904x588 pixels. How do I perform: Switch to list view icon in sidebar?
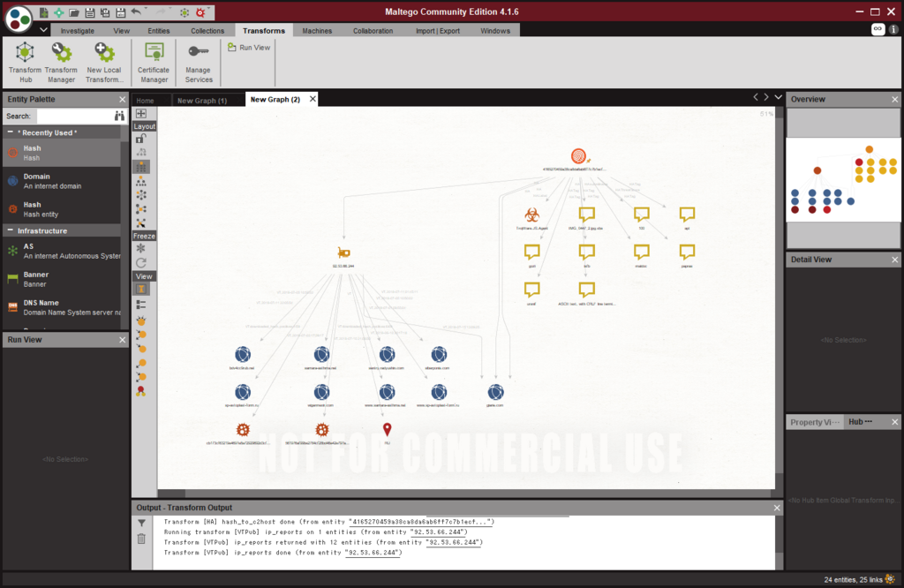pos(141,305)
